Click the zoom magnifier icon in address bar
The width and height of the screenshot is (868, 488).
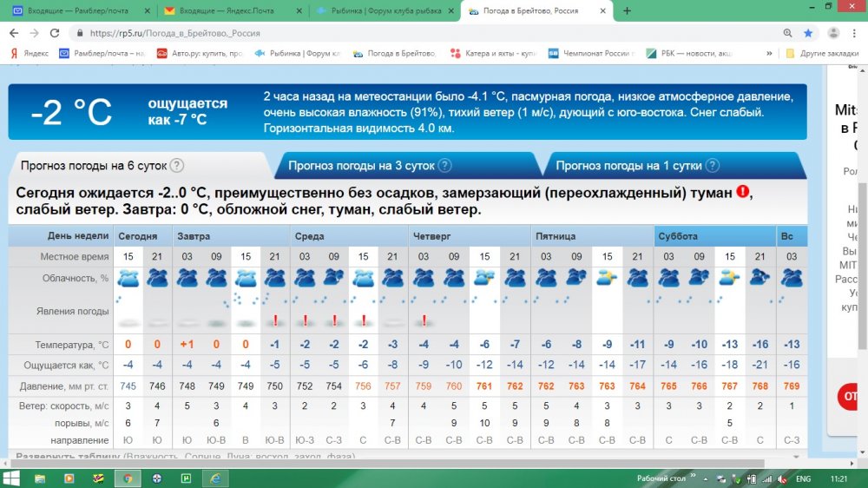tap(788, 33)
